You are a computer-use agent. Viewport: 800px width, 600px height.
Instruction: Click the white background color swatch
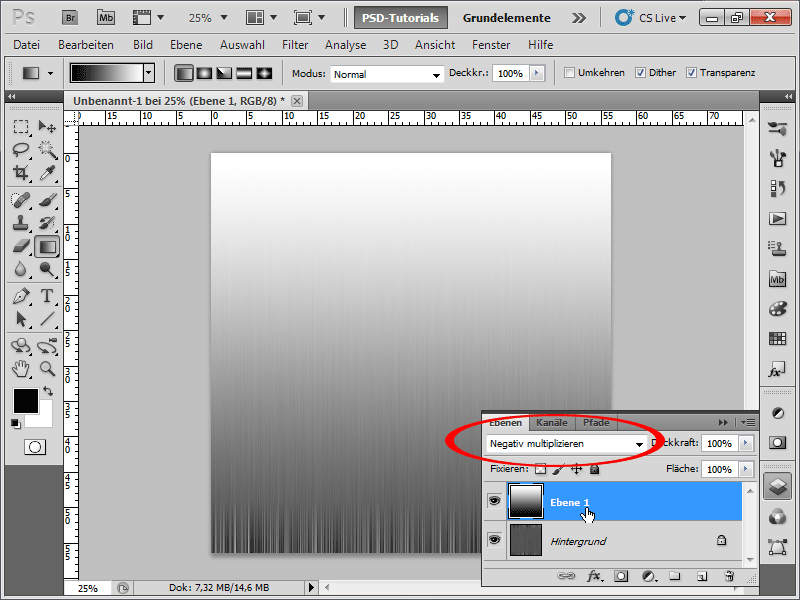click(x=45, y=418)
